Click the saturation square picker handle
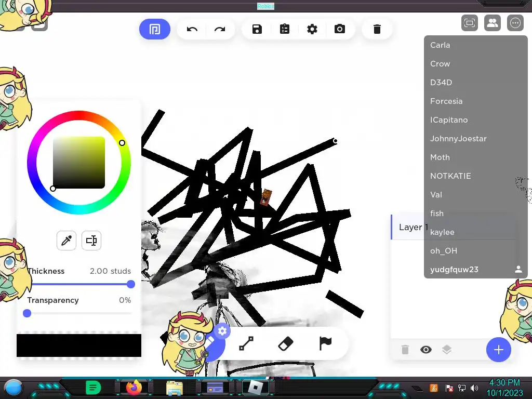Screen dimensions: 532x399 point(53,189)
